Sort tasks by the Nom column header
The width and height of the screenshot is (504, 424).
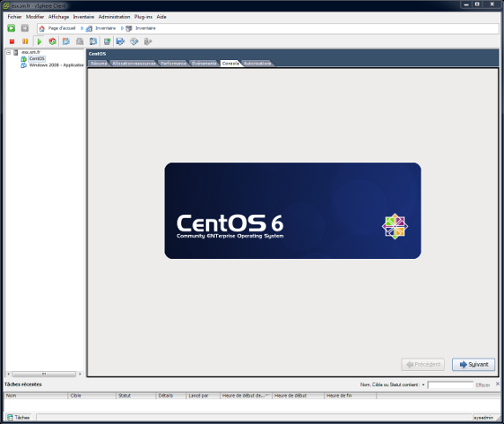(x=35, y=396)
